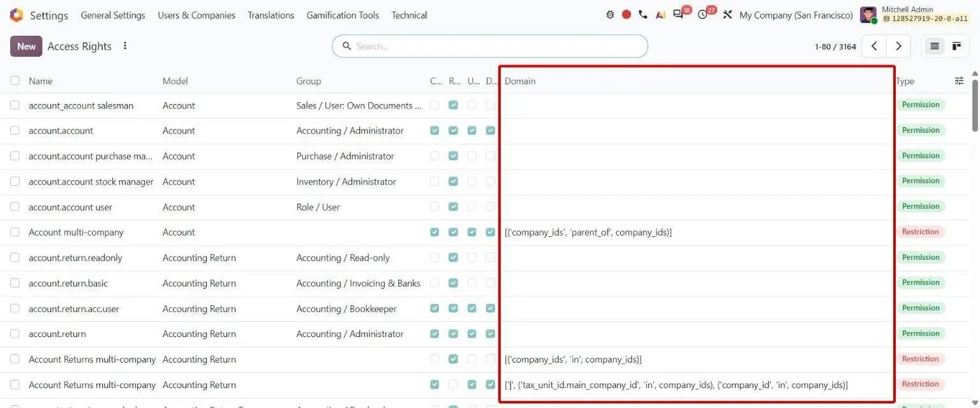The image size is (980, 408).
Task: Select the Account multi-company row checkbox
Action: [15, 232]
